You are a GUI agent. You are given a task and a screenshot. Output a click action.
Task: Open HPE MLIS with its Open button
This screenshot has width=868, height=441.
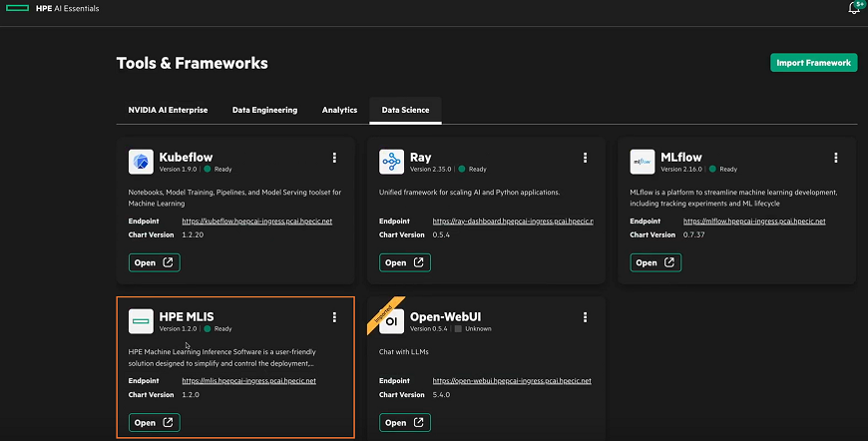(x=155, y=423)
